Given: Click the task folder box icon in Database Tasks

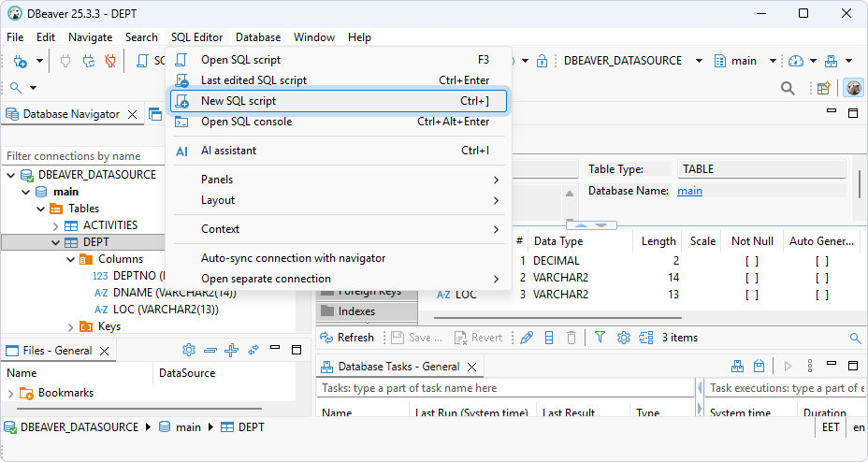Looking at the screenshot, I should (x=759, y=366).
